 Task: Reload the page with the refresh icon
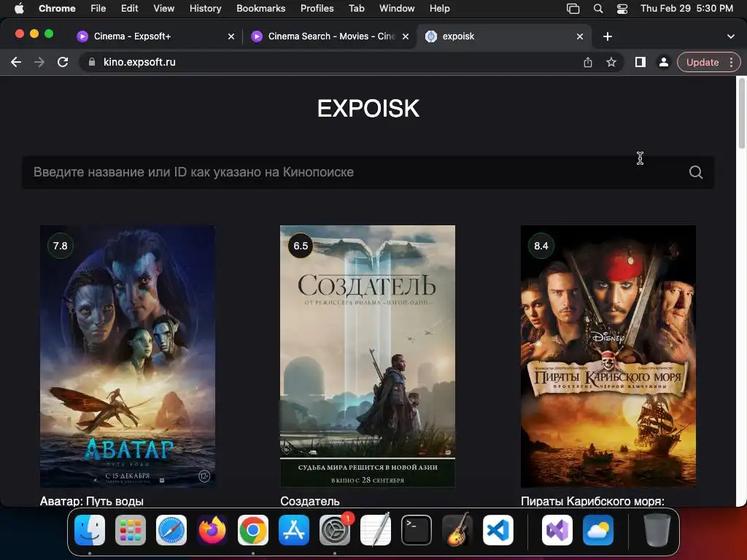63,62
